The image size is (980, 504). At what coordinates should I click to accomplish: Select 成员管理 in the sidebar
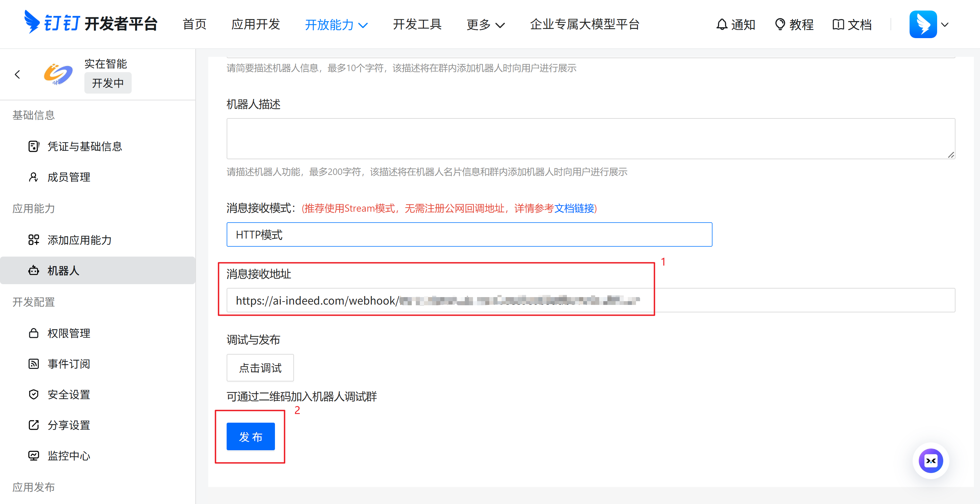coord(68,177)
